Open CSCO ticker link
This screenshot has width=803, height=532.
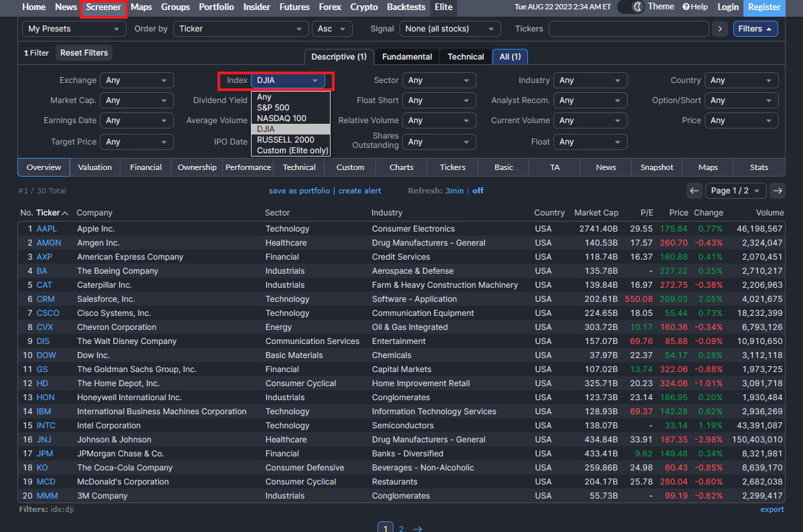point(48,313)
